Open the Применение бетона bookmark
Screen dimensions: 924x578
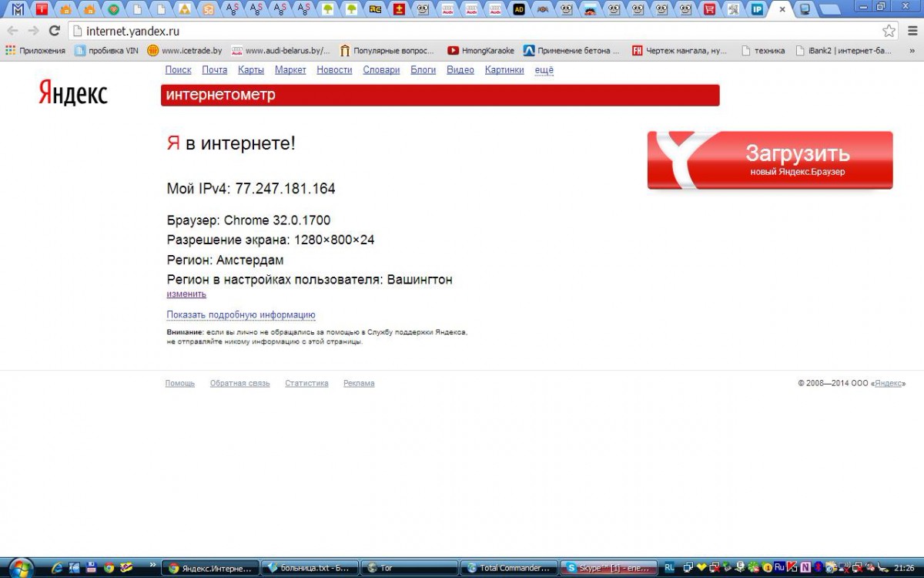(572, 51)
